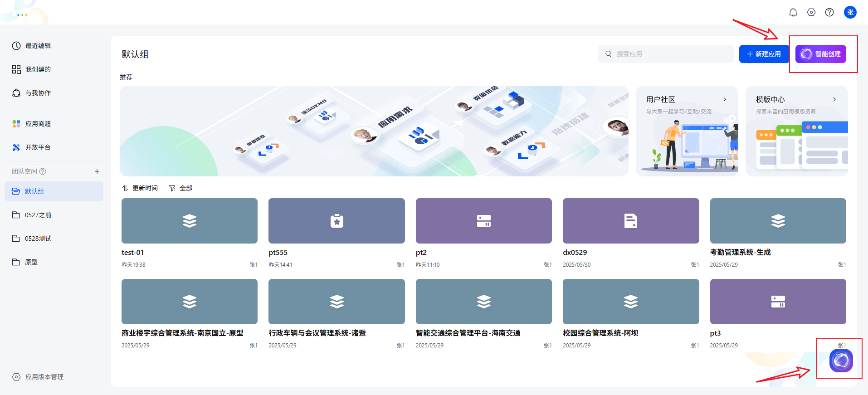Open the pt3 app thumbnail
The width and height of the screenshot is (868, 395).
(x=778, y=302)
